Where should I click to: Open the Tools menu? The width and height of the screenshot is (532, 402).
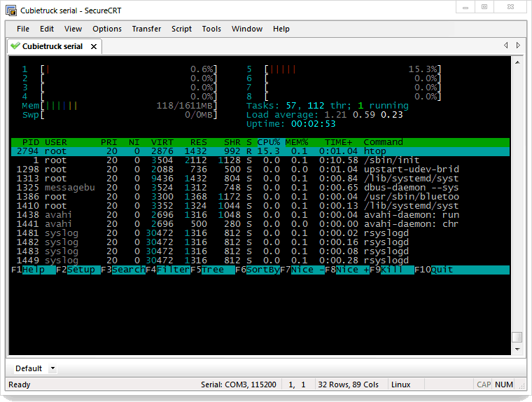click(211, 29)
